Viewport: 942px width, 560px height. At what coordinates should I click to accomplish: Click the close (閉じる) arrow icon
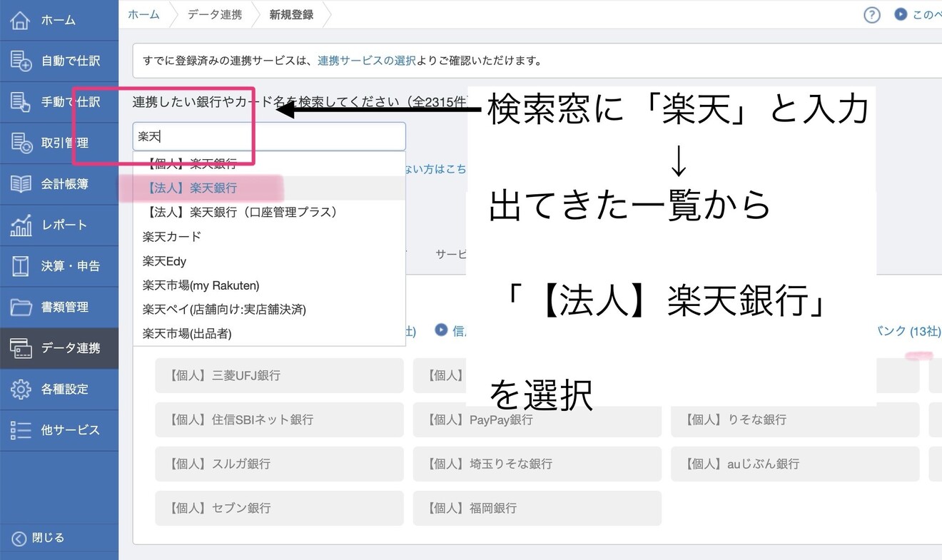pos(19,538)
